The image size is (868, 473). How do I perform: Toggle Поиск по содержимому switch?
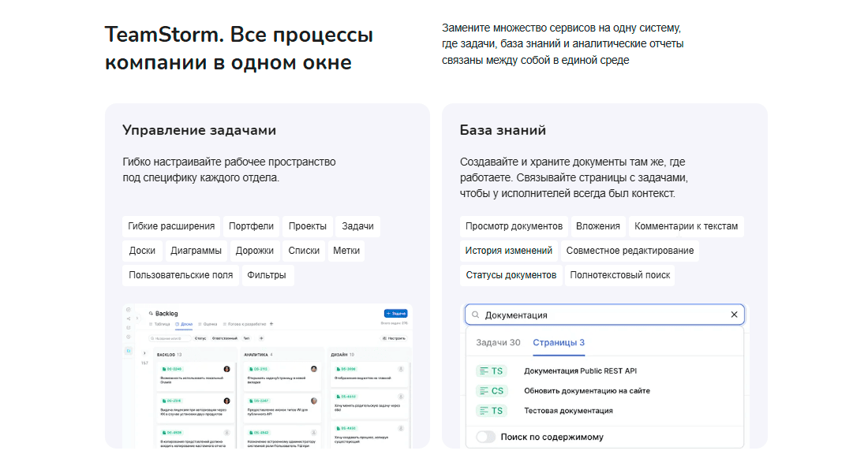click(486, 437)
